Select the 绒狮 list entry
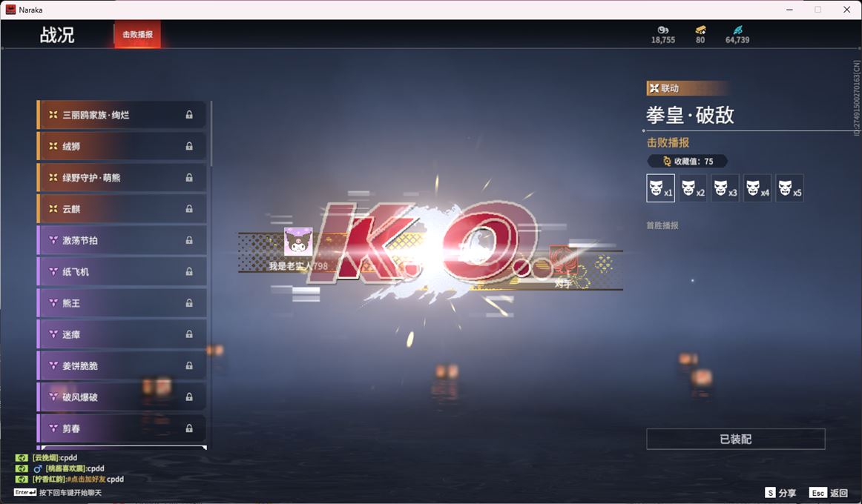Viewport: 862px width, 504px height. (122, 146)
